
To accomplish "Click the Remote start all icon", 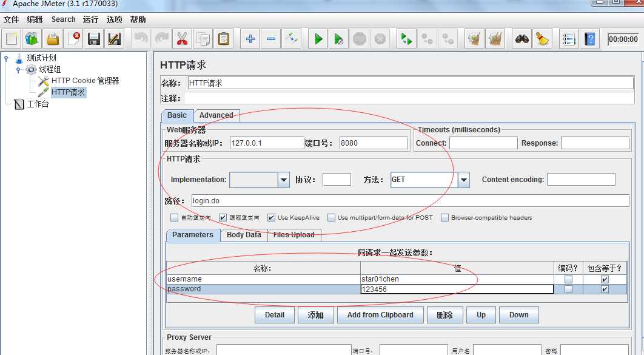I will pos(407,39).
